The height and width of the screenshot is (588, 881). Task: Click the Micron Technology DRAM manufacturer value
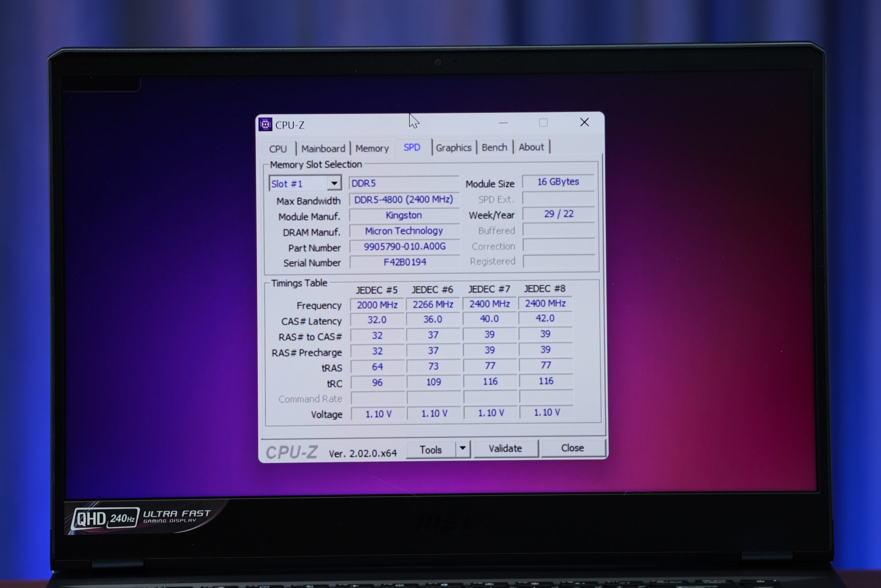(404, 231)
